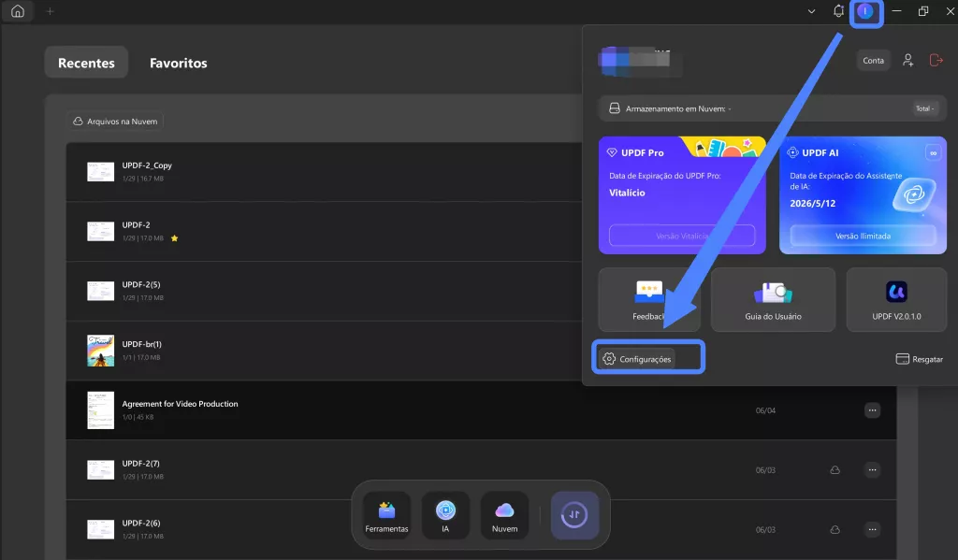The image size is (958, 560).
Task: Open Guia do Usuário tile
Action: pyautogui.click(x=773, y=299)
